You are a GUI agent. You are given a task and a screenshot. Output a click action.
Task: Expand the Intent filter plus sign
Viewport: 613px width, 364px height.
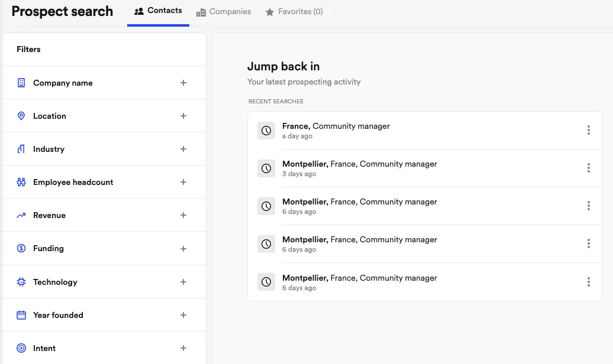183,348
